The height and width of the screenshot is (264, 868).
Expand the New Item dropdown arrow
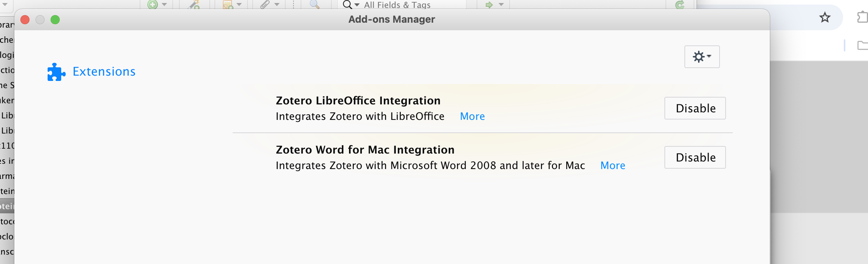coord(164,5)
